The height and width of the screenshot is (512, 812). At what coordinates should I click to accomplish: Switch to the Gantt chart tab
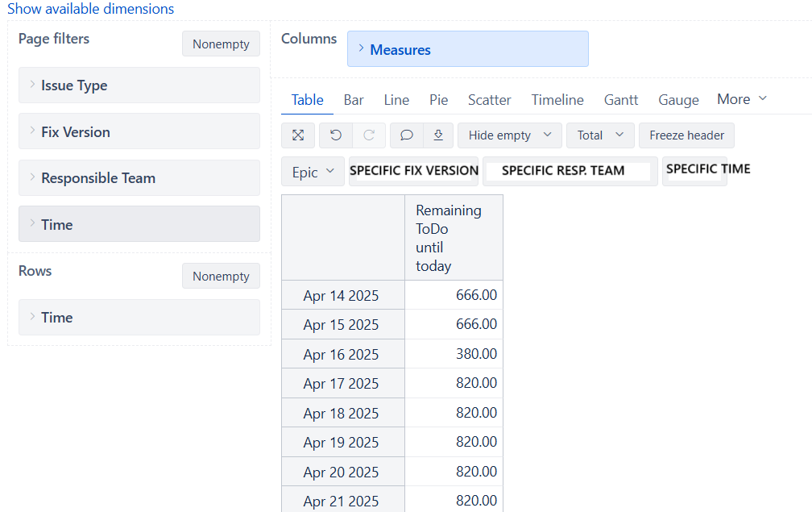coord(621,100)
